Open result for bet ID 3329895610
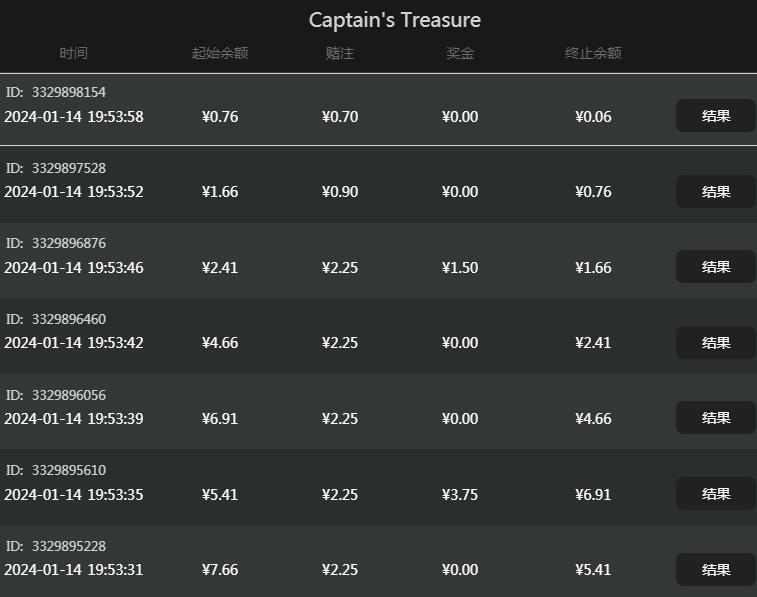Screen dimensions: 757x597 715,494
